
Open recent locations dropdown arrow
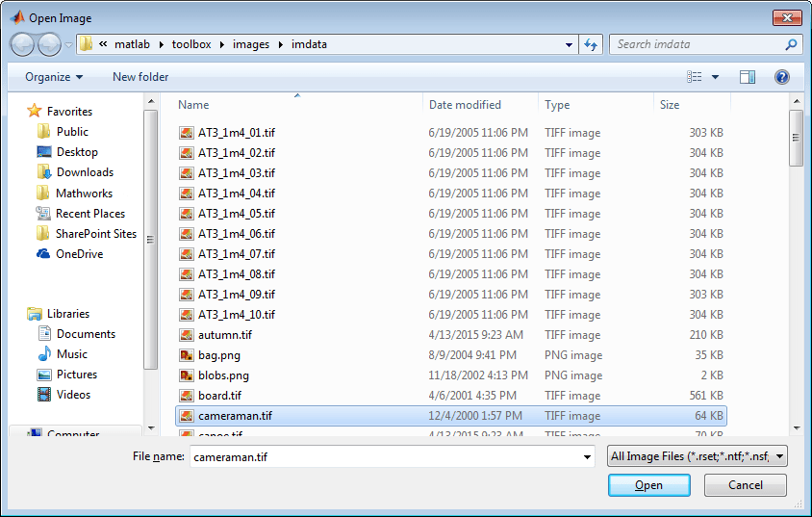68,45
